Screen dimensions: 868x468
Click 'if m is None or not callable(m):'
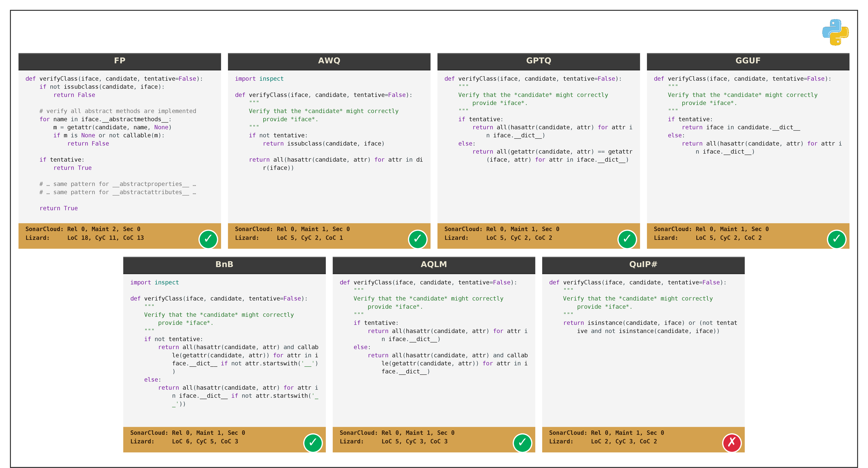pyautogui.click(x=109, y=135)
